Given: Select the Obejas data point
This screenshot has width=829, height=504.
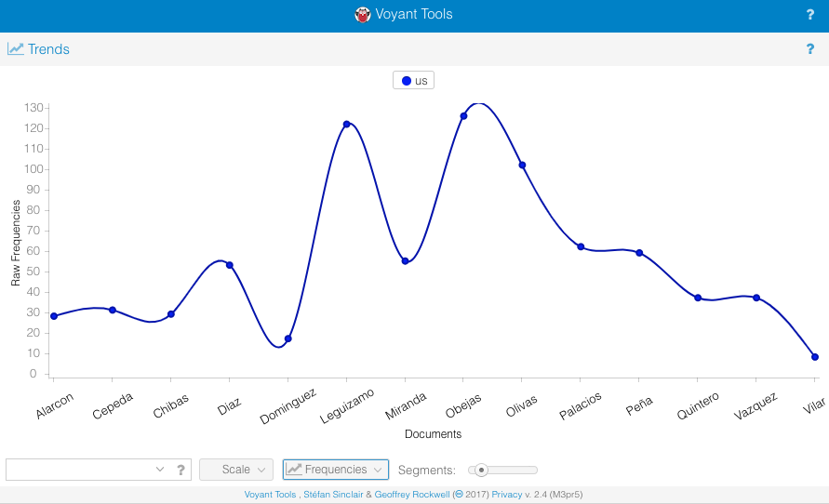Looking at the screenshot, I should [x=463, y=116].
